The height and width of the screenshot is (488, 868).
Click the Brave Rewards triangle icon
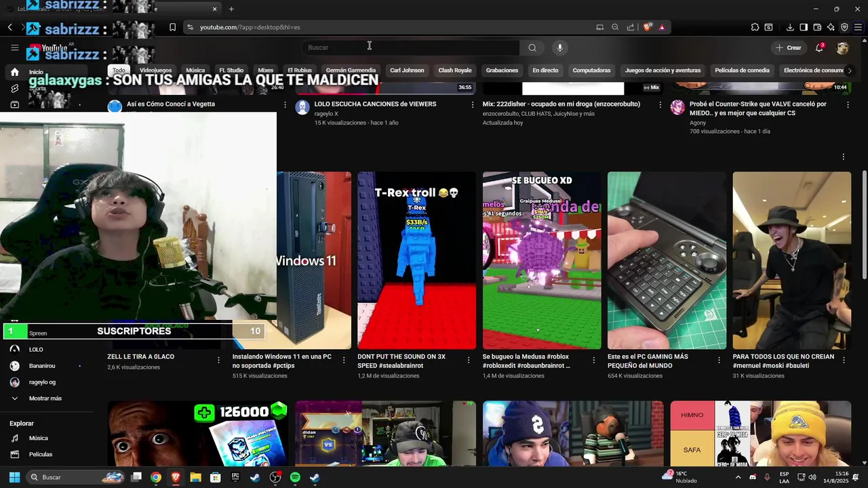662,27
